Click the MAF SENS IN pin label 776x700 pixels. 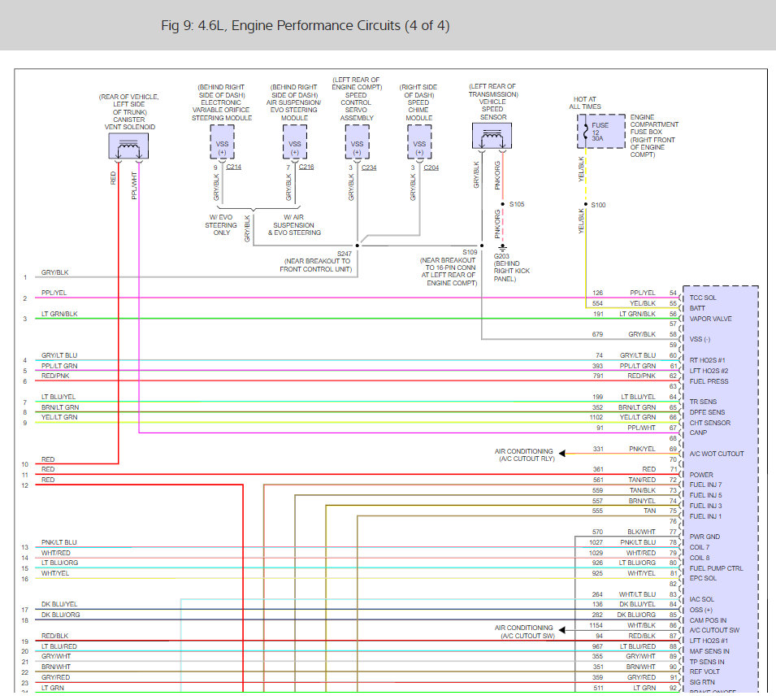click(x=709, y=651)
